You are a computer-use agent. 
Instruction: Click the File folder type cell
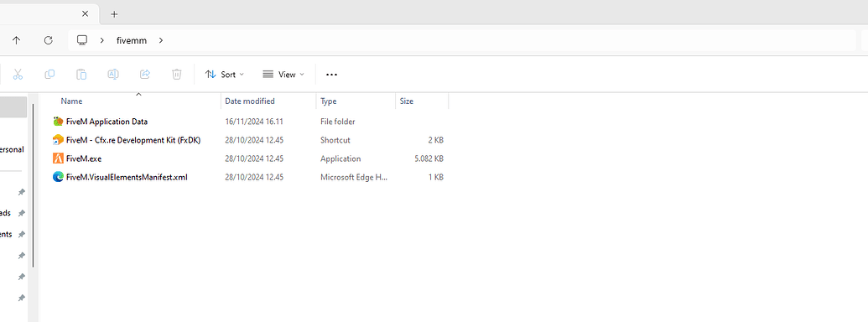click(338, 121)
